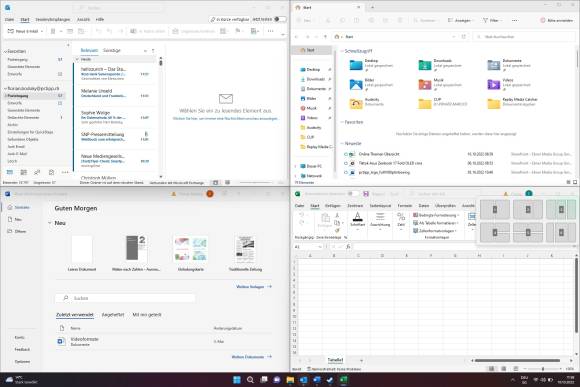
Task: Open Microsoft To Do from taskbar
Action: [330, 380]
